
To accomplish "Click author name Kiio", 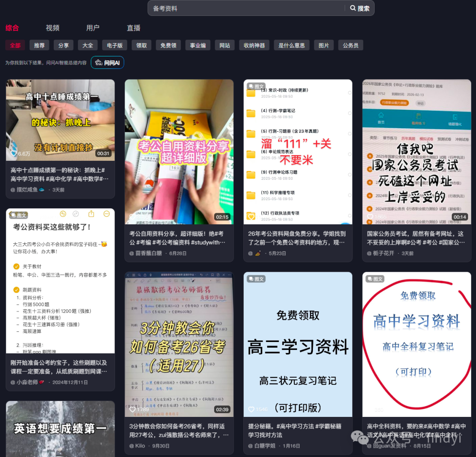I will tap(140, 446).
